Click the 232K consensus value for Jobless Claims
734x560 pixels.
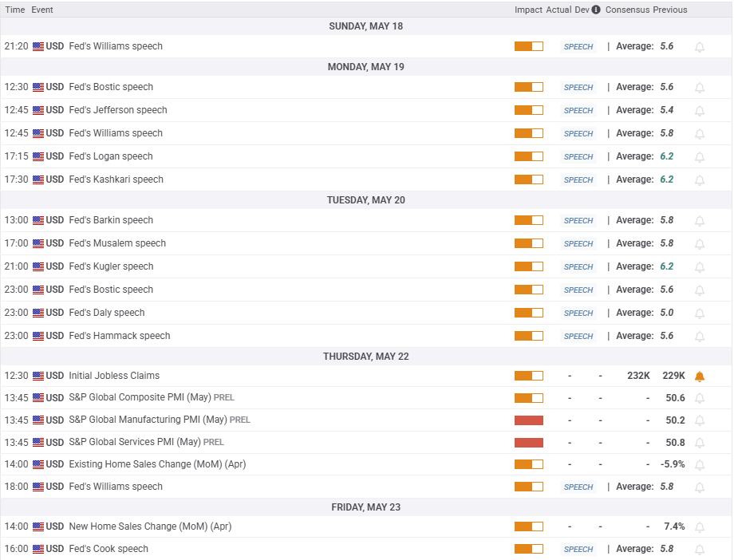(x=638, y=376)
